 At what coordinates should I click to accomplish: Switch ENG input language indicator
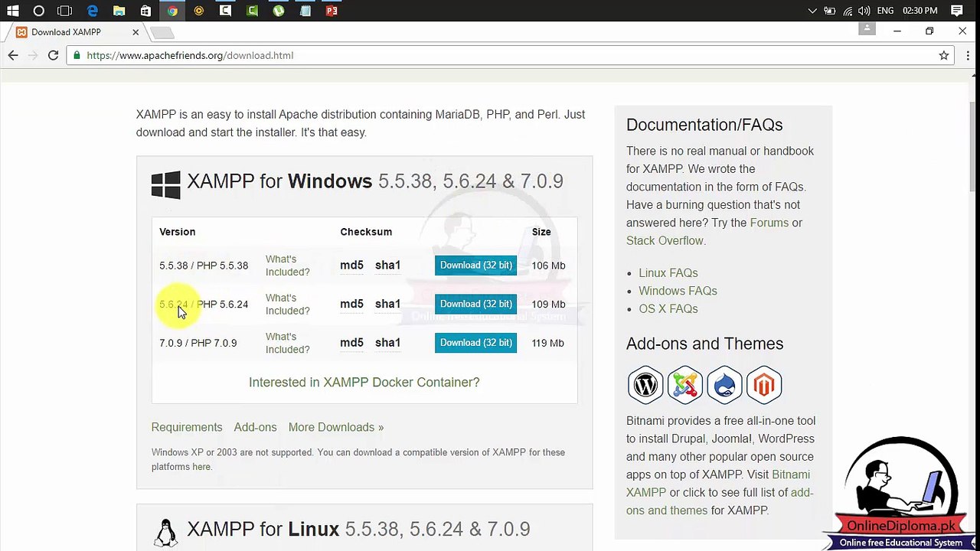pos(885,11)
